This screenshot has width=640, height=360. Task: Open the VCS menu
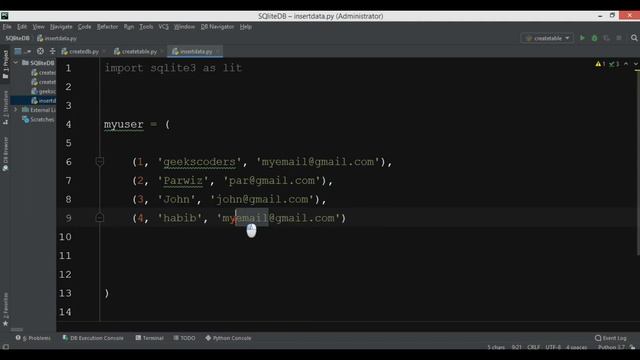(x=163, y=27)
